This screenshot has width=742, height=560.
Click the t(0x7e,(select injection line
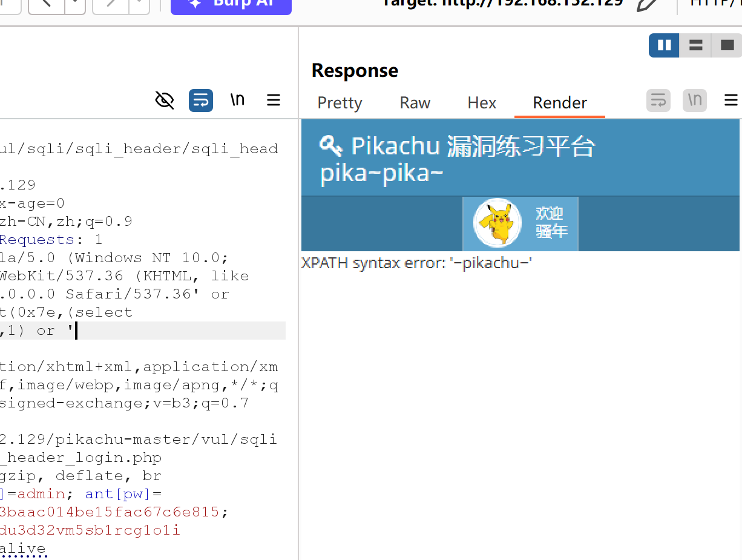pos(66,312)
